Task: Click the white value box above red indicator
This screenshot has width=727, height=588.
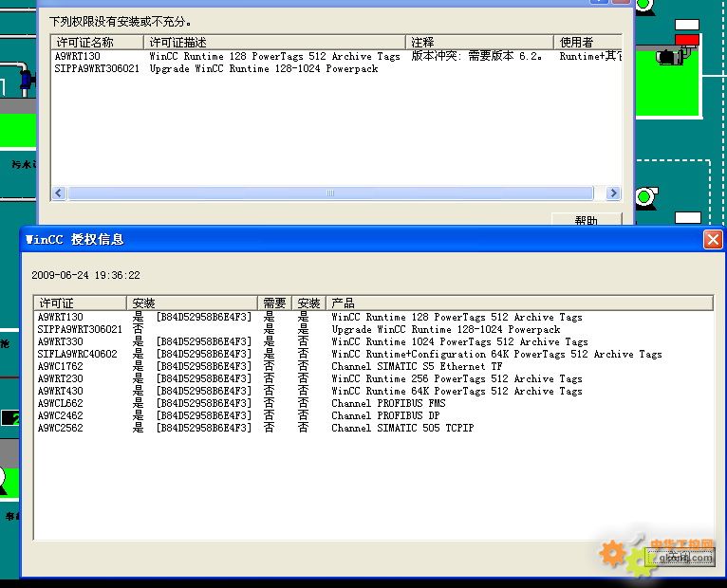Action: (x=686, y=25)
